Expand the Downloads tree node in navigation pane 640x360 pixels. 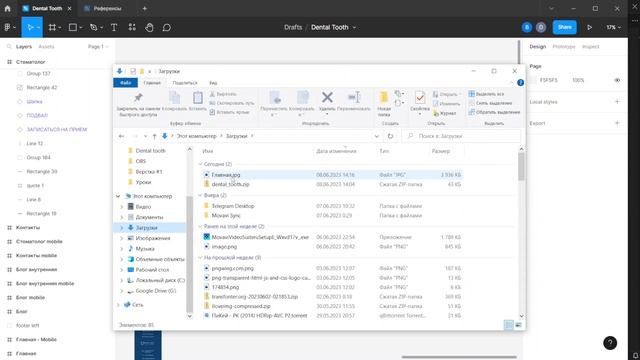click(122, 228)
